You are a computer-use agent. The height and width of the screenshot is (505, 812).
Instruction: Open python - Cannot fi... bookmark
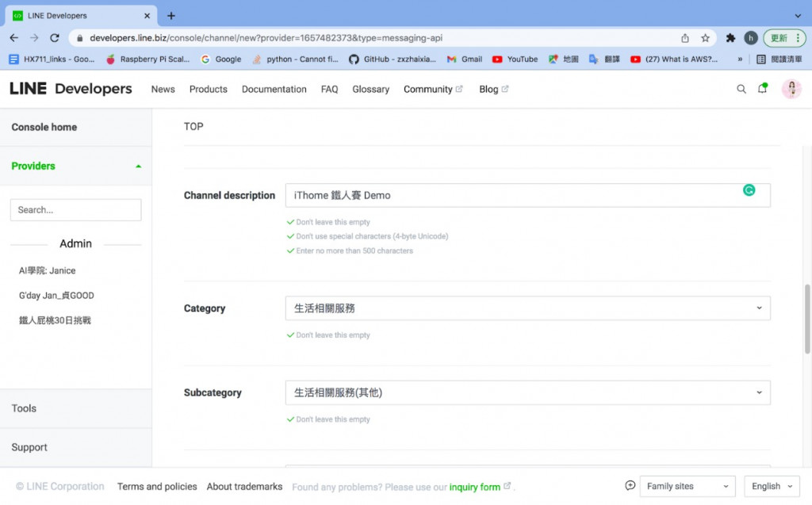click(295, 59)
